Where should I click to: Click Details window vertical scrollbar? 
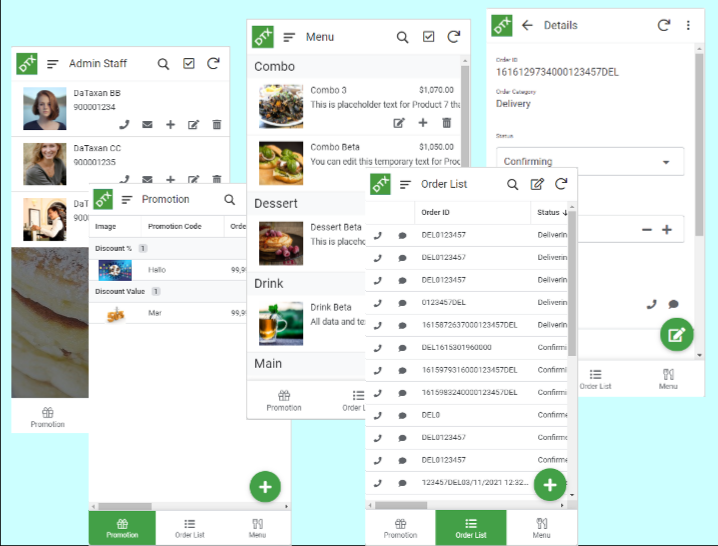pyautogui.click(x=699, y=144)
